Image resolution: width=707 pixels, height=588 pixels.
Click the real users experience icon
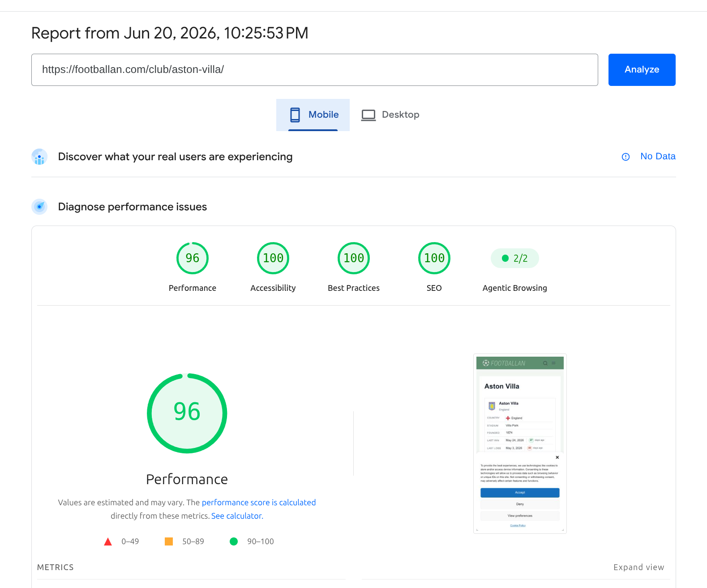tap(39, 157)
